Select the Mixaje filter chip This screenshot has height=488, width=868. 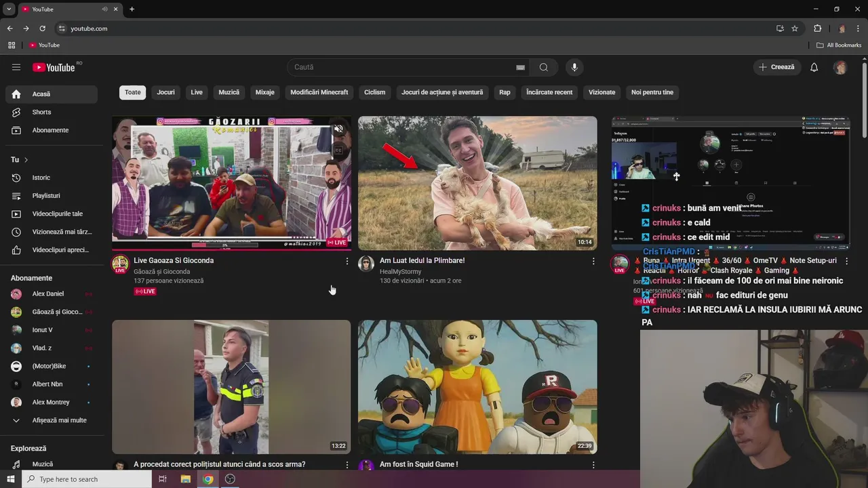click(265, 92)
